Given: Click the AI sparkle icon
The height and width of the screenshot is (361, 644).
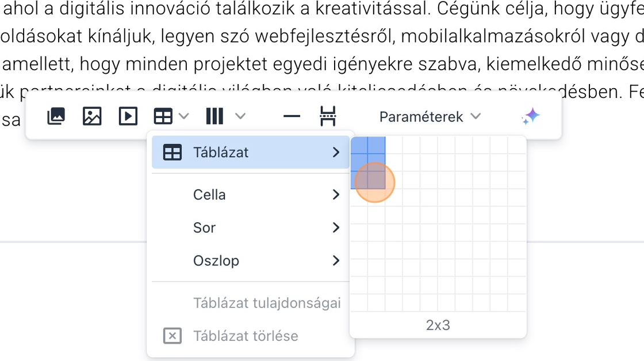Looking at the screenshot, I should (x=531, y=116).
